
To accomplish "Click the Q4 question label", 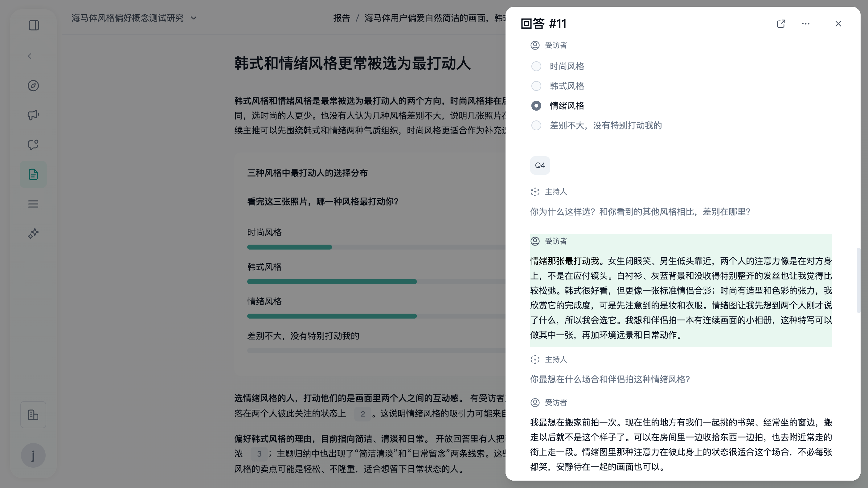I will coord(540,165).
